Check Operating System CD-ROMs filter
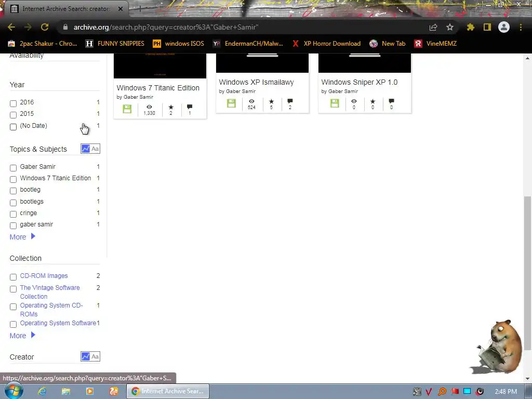 (x=13, y=307)
